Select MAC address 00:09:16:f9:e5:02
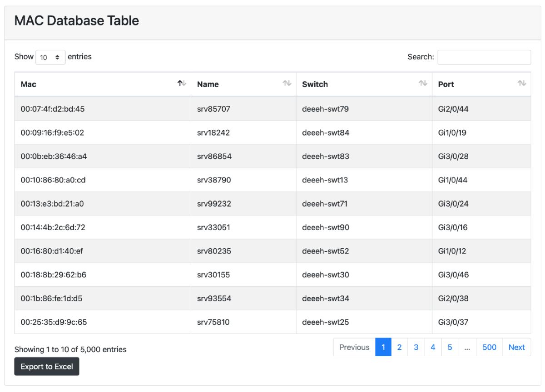Screen dimensions: 545x392 pyautogui.click(x=52, y=133)
